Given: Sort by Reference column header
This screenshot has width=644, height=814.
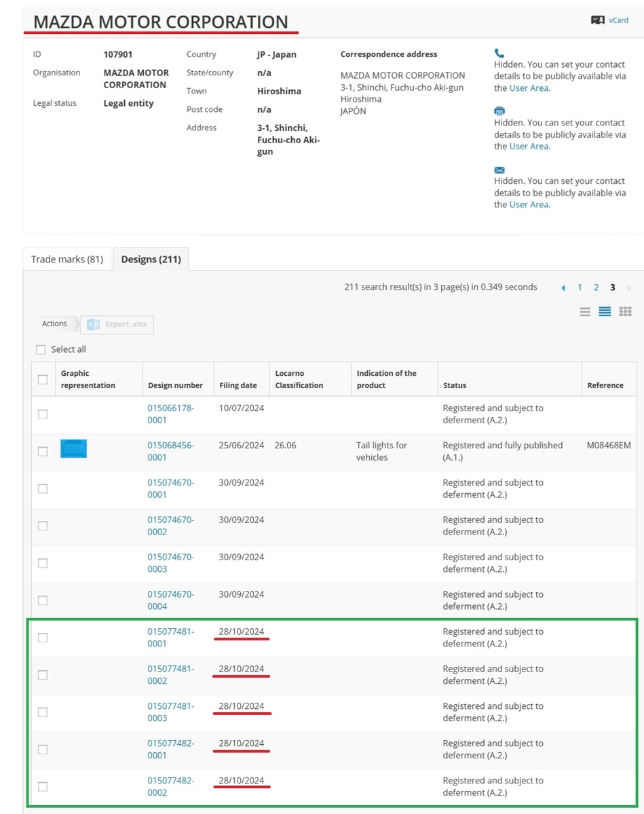Looking at the screenshot, I should coord(605,385).
